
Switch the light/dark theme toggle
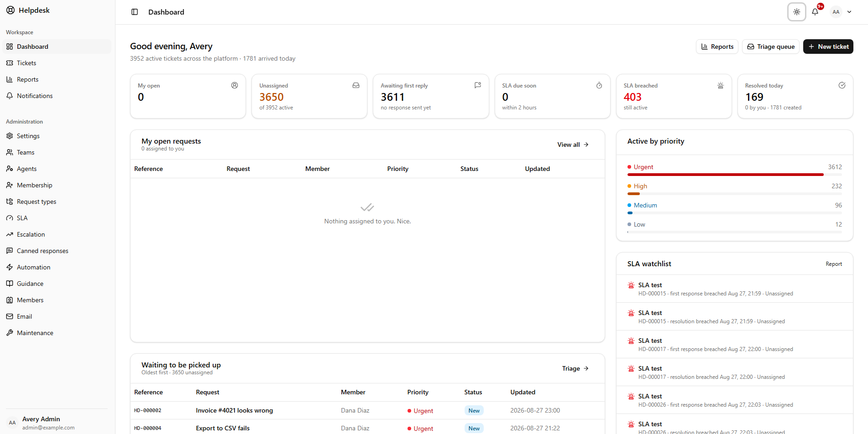[797, 12]
